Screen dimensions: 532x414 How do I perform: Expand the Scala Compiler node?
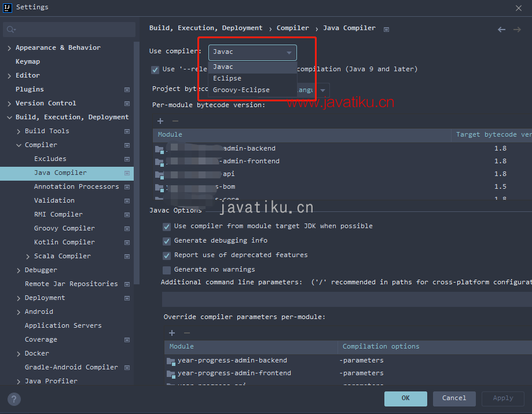point(28,257)
